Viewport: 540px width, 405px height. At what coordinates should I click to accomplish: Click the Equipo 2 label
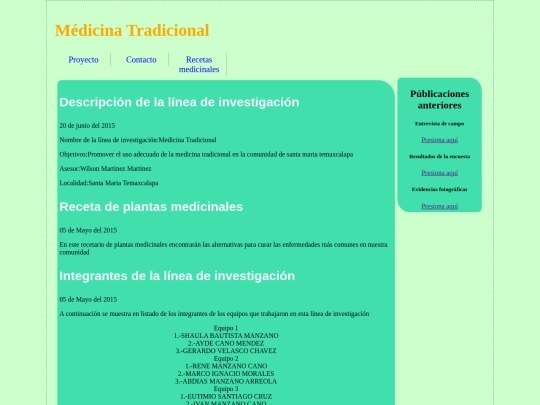(x=226, y=359)
